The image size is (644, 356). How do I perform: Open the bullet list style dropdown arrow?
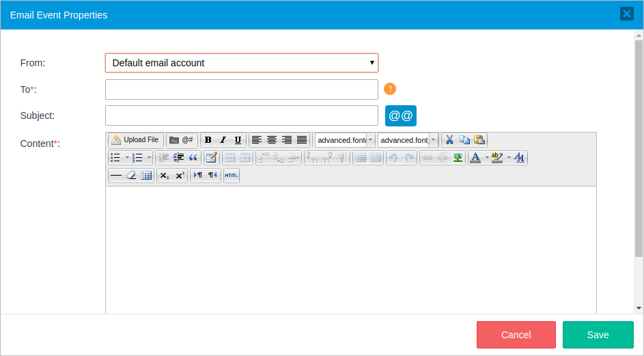coord(126,158)
